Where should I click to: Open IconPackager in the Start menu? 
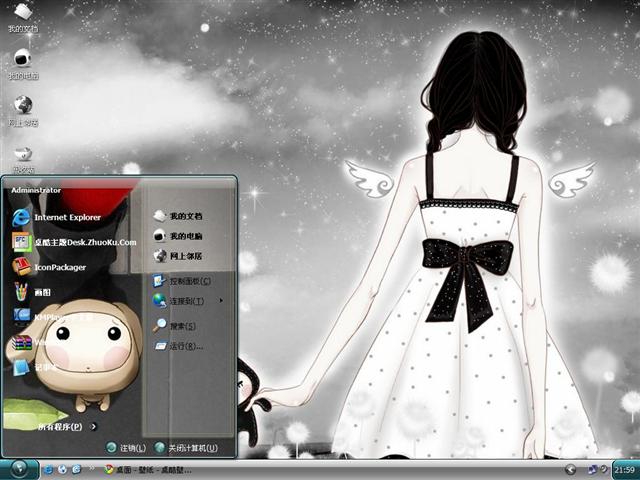pyautogui.click(x=50, y=267)
